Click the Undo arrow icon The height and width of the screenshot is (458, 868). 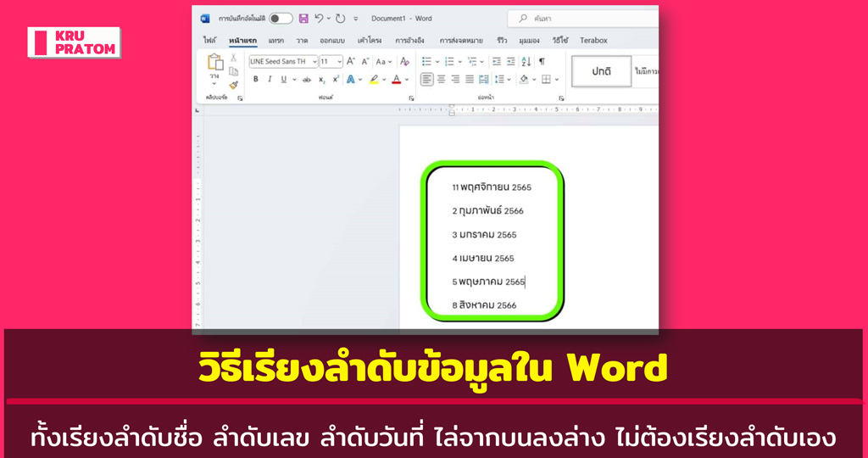pos(319,19)
